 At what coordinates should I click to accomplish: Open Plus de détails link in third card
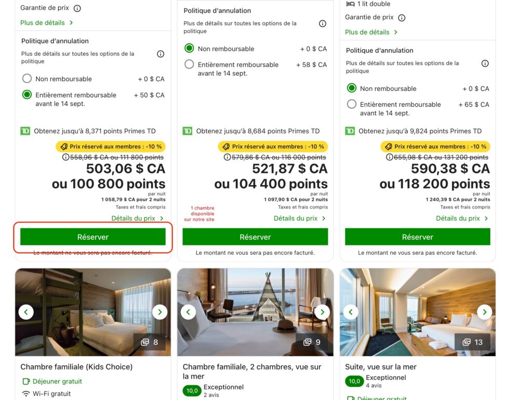(371, 32)
